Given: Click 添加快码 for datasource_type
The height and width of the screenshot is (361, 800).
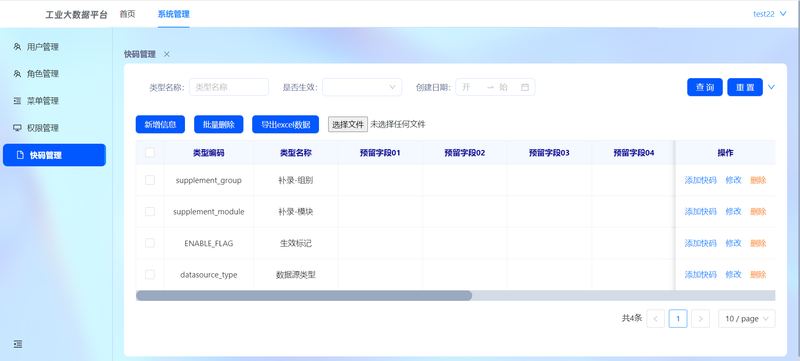Looking at the screenshot, I should (x=701, y=275).
